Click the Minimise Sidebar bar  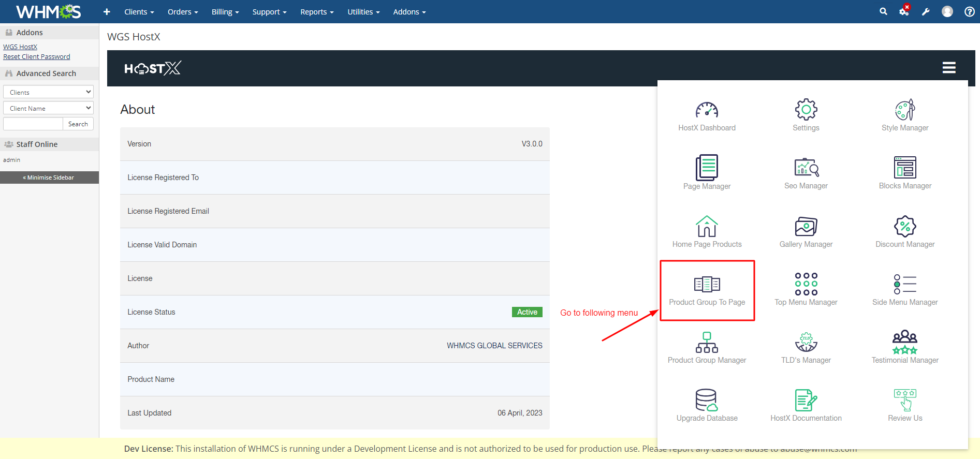(49, 177)
